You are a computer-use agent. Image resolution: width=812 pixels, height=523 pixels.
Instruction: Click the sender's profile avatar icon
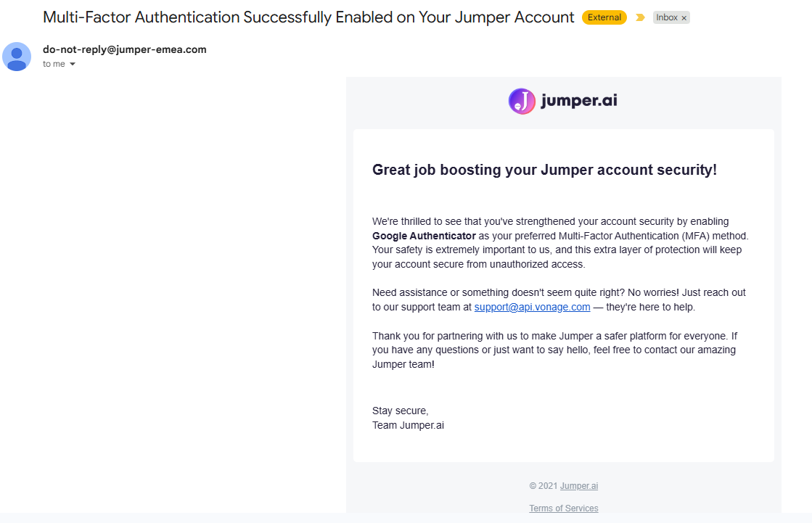[17, 57]
